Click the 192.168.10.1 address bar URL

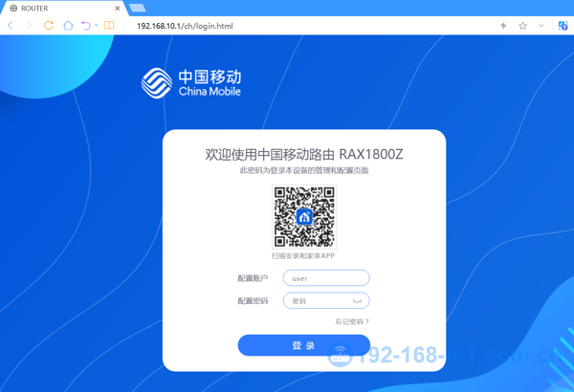[x=185, y=26]
